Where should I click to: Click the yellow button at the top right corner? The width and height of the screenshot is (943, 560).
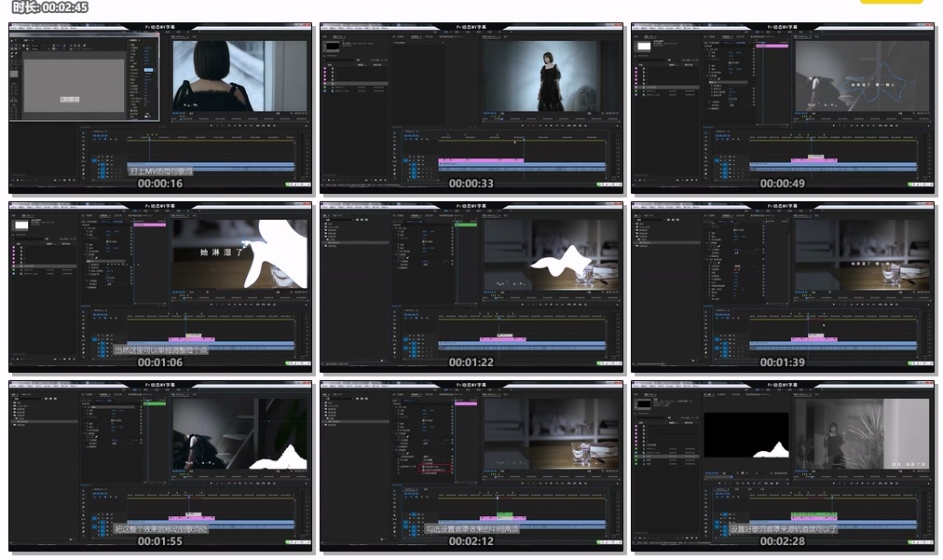click(891, 2)
